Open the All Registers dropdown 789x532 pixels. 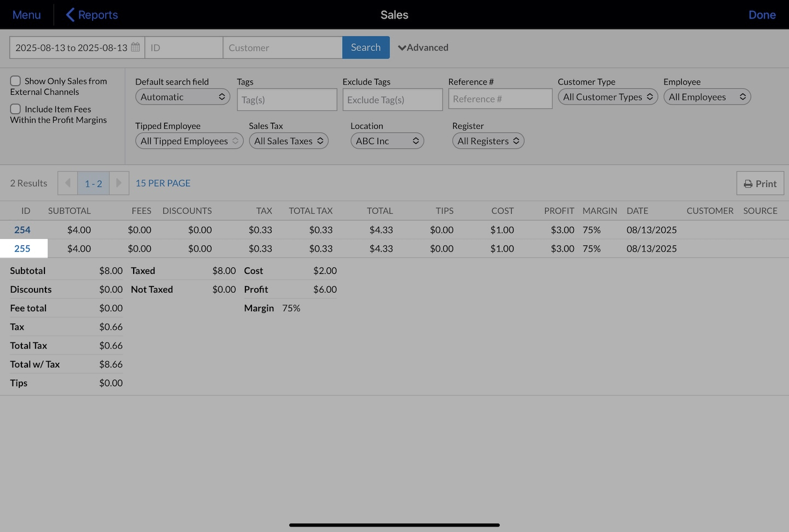(488, 141)
